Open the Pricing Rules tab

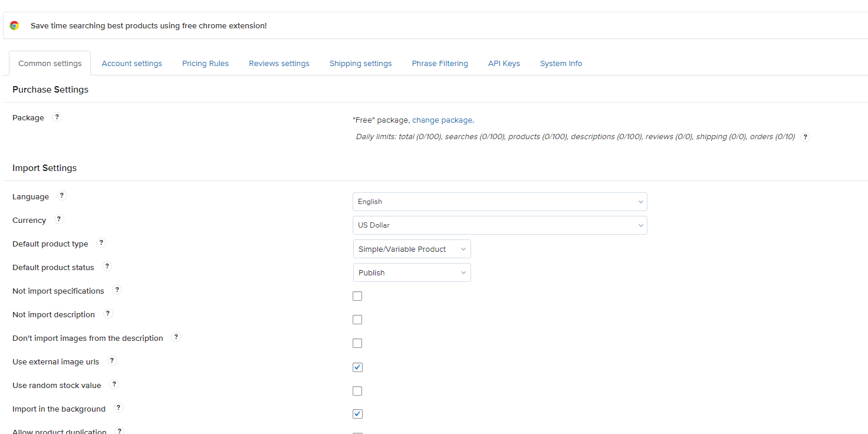[205, 64]
